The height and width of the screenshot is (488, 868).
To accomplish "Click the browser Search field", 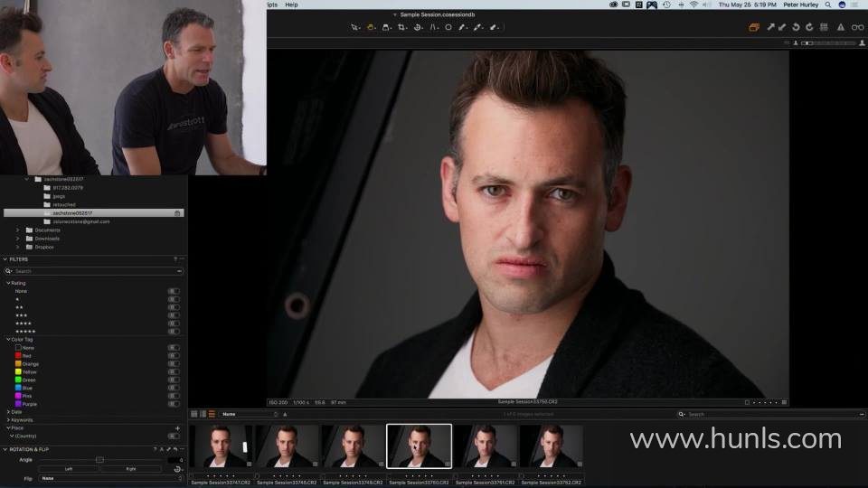I will point(771,414).
